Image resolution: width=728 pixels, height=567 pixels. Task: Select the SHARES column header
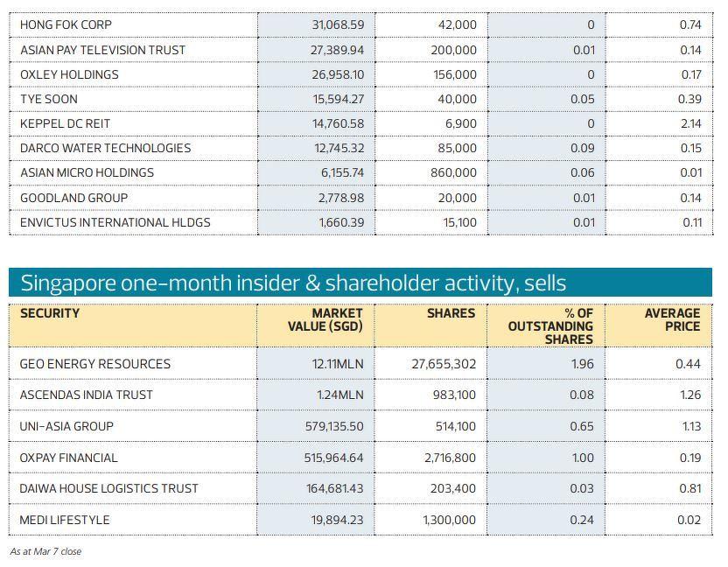click(x=451, y=313)
